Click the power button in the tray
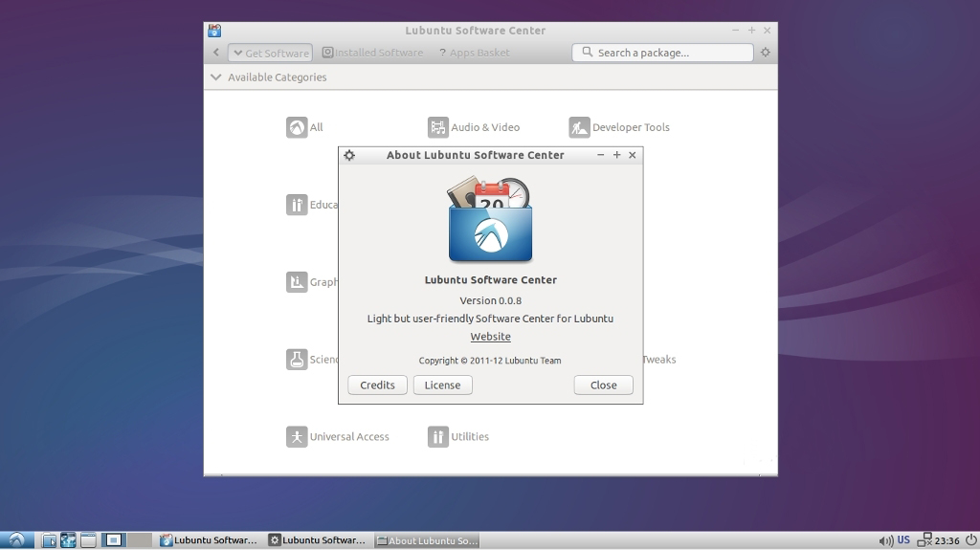980x550 pixels. [970, 540]
